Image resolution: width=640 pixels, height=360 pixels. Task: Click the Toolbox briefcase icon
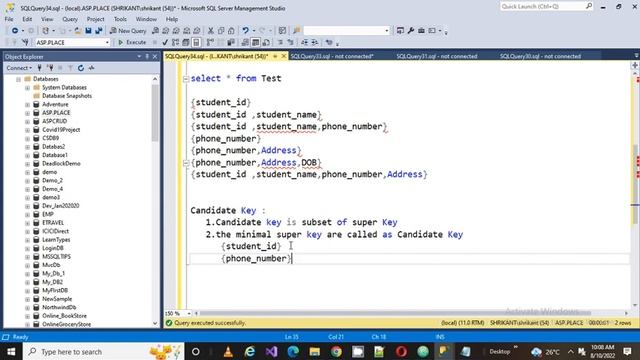[x=421, y=31]
